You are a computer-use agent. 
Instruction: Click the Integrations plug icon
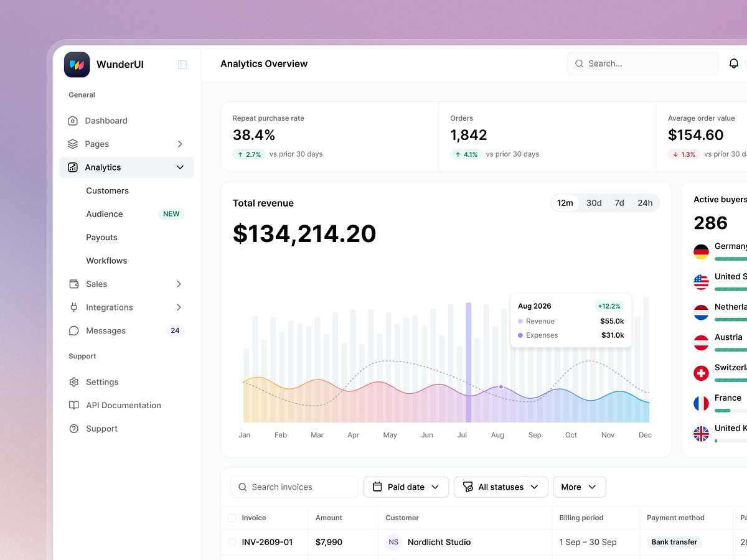pyautogui.click(x=74, y=307)
